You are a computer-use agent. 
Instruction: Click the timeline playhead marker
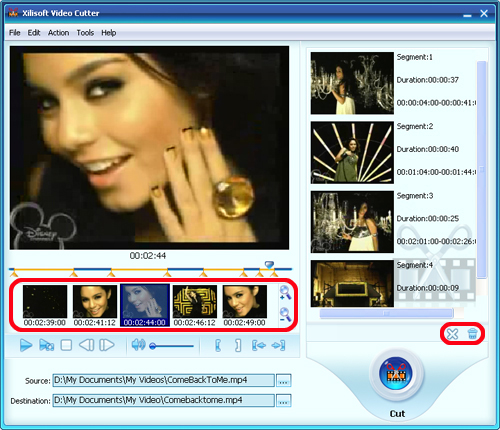click(x=269, y=265)
